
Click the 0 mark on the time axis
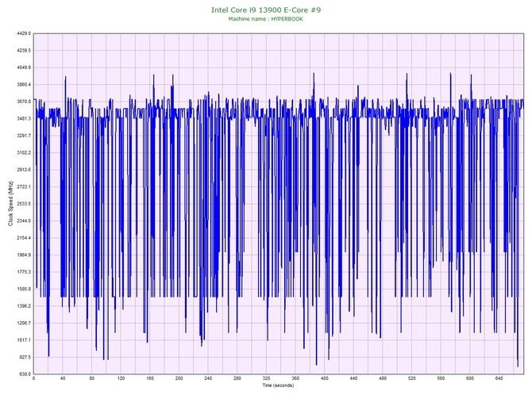tap(33, 379)
